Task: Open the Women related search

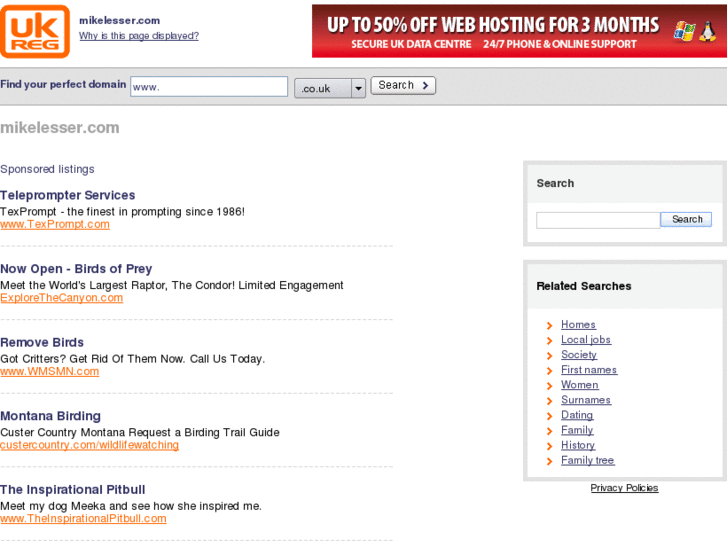Action: [x=580, y=385]
